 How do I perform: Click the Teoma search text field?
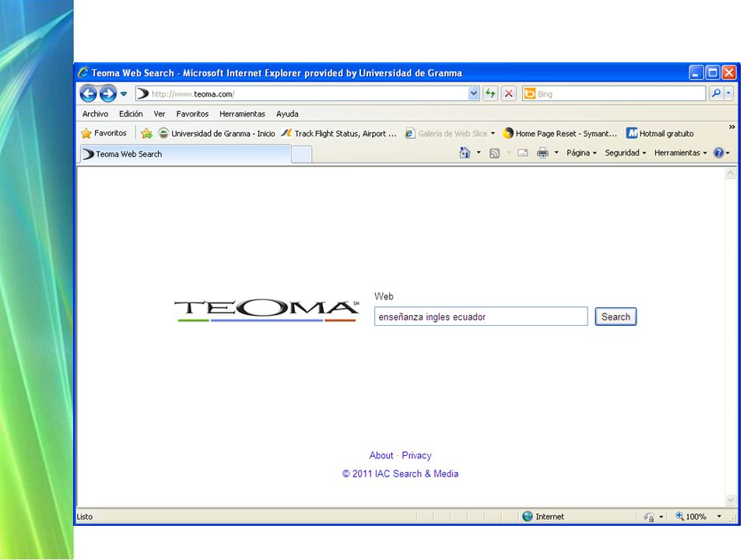tap(481, 317)
